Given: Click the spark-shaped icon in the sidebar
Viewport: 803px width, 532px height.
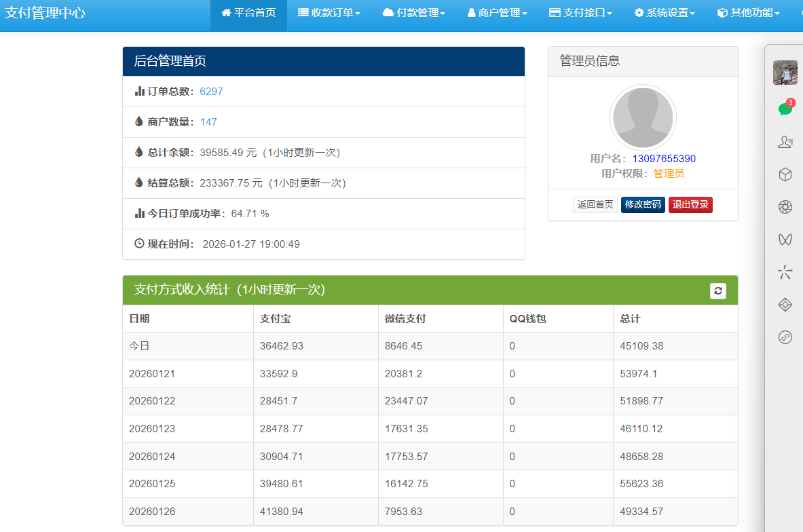Looking at the screenshot, I should pos(785,272).
